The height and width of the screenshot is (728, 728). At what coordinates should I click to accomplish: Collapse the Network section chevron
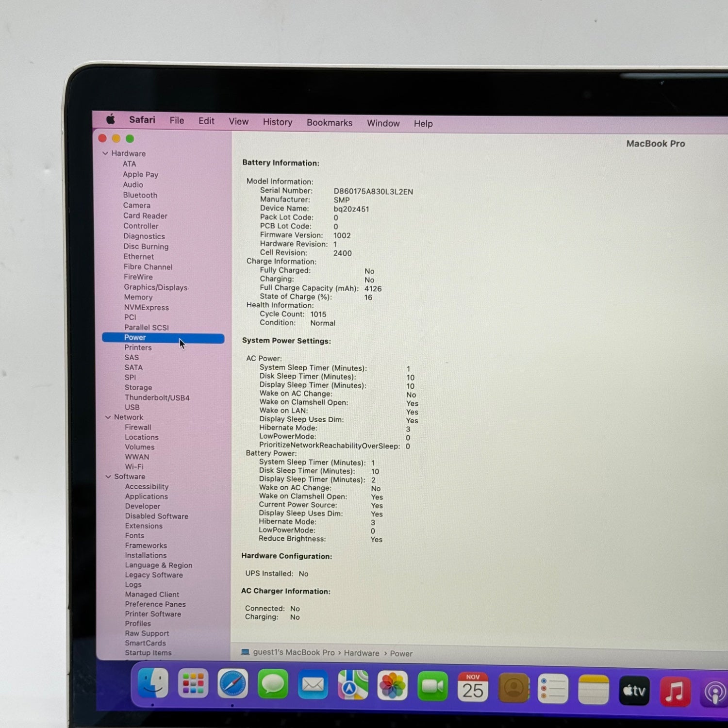(x=108, y=417)
